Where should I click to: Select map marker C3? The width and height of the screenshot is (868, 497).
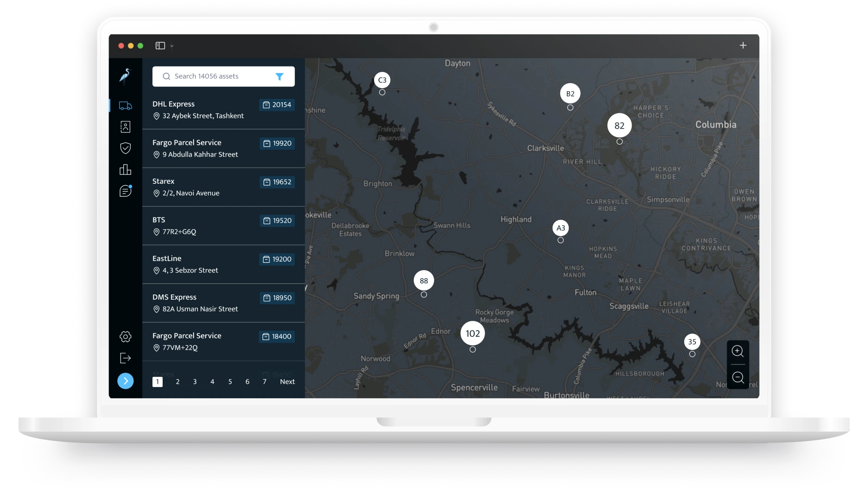tap(382, 80)
